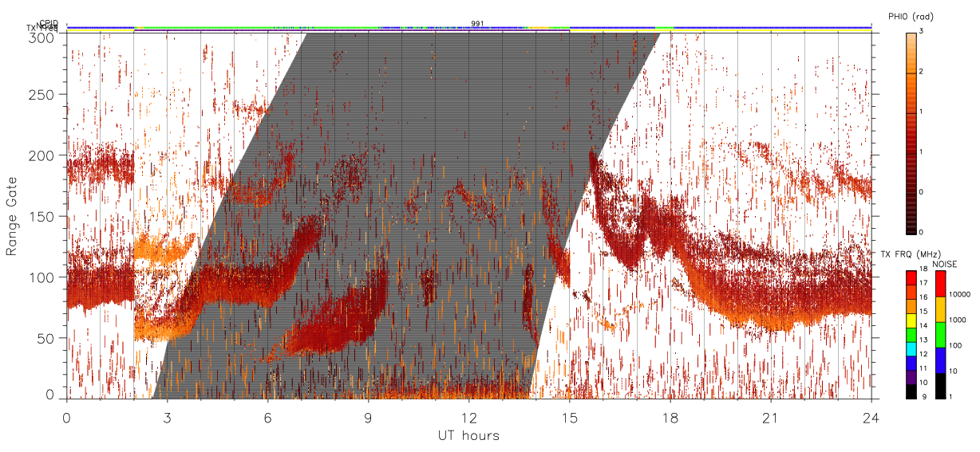Click x-axis tick label "6"

tap(267, 417)
